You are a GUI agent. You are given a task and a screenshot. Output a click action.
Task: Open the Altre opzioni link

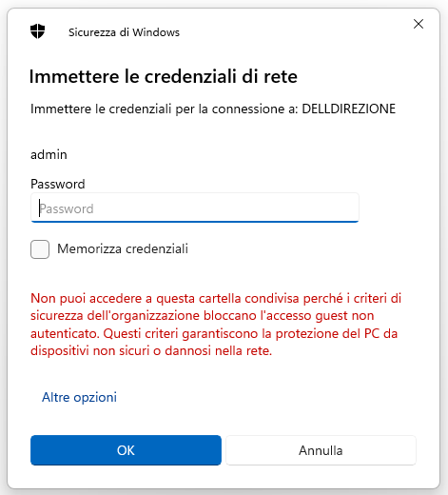tap(79, 397)
